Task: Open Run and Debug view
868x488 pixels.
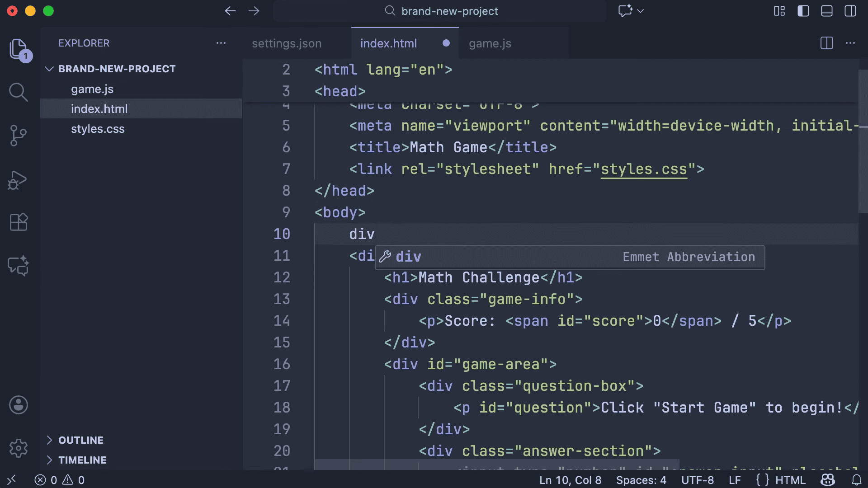Action: [x=18, y=180]
